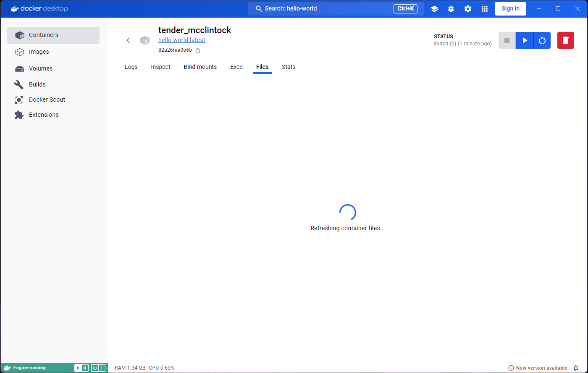588x373 pixels.
Task: Switch to the Inspect tab
Action: pyautogui.click(x=160, y=67)
